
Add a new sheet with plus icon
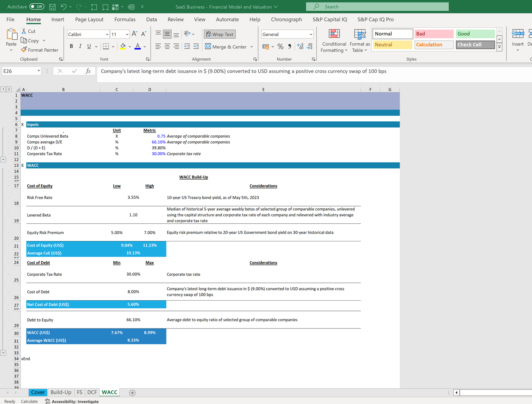tap(133, 393)
